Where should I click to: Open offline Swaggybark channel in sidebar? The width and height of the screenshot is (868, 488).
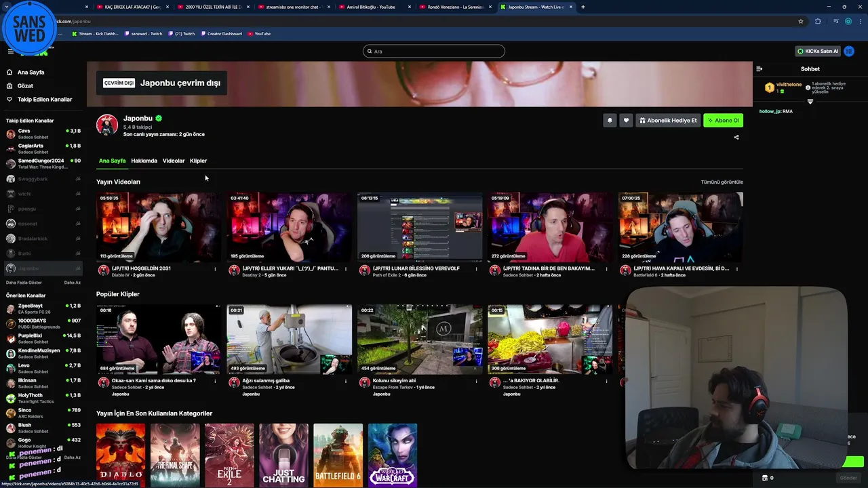point(43,179)
